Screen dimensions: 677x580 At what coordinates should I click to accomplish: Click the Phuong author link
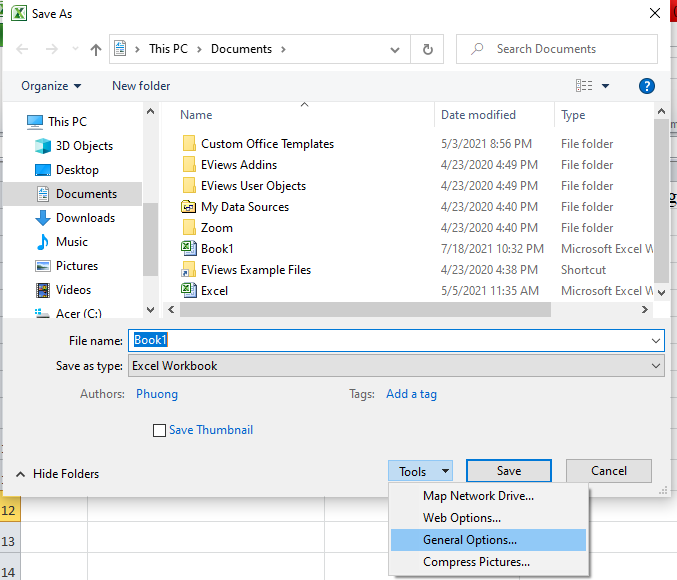click(x=157, y=394)
